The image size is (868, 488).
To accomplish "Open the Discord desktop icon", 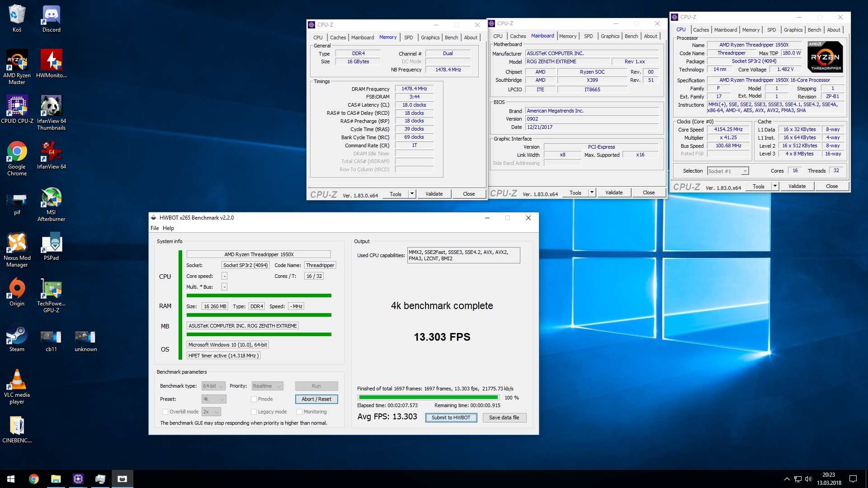I will click(51, 19).
